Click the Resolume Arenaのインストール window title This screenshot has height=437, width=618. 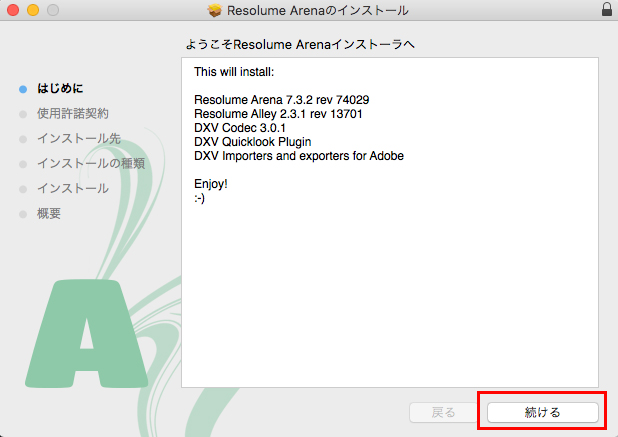(318, 10)
